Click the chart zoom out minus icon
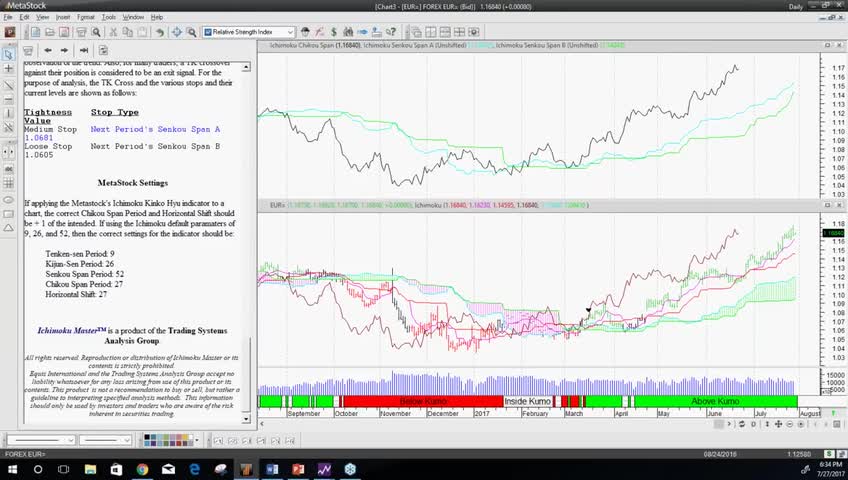Screen dimensions: 848x480 790,424
